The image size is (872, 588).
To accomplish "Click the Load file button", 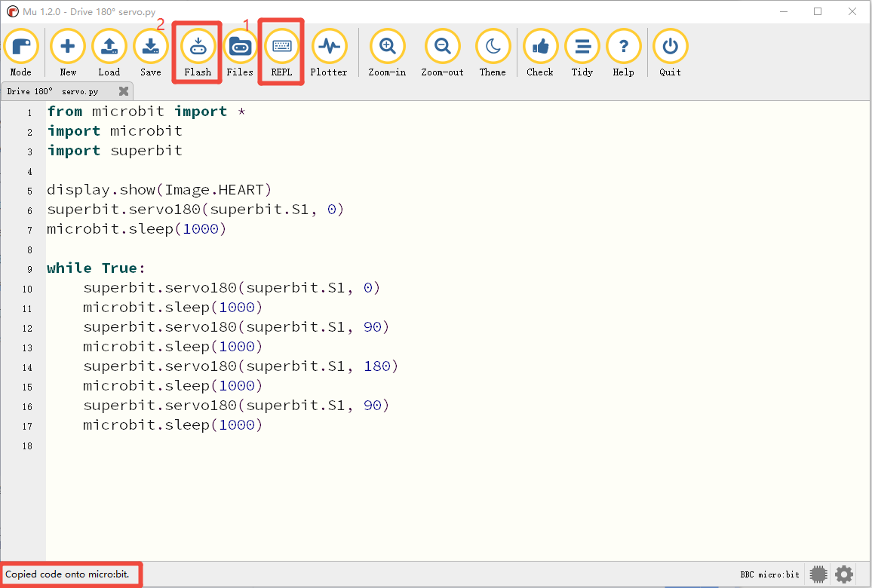I will pos(109,54).
